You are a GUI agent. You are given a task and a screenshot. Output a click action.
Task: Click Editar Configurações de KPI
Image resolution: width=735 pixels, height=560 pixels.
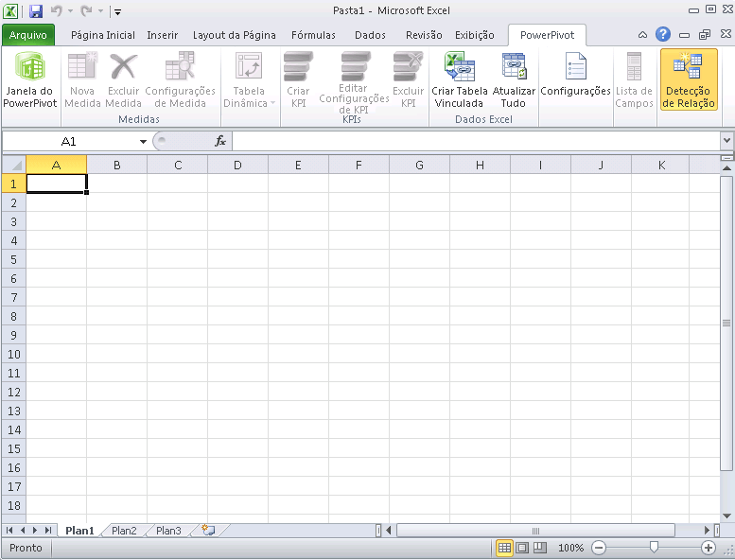pos(354,82)
